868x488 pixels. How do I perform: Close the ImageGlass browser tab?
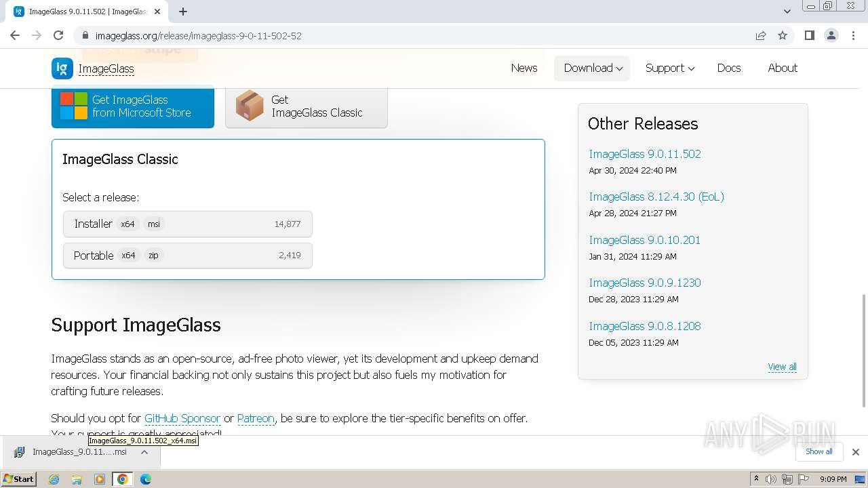point(157,12)
